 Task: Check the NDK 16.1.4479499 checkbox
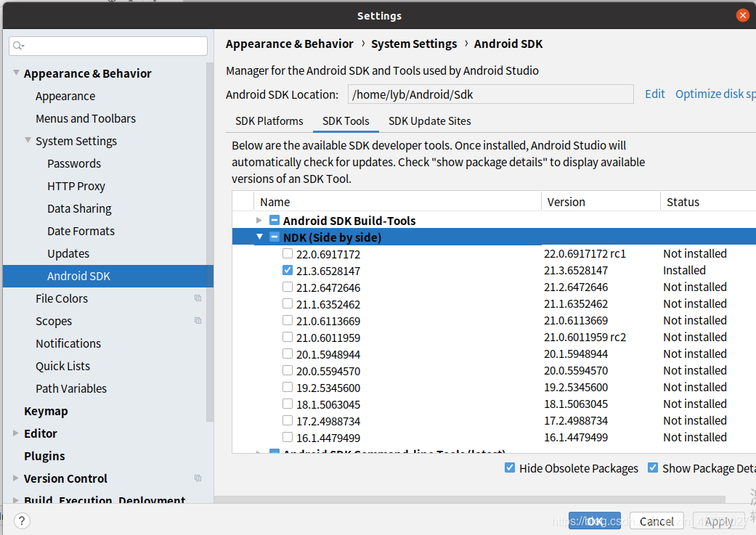(x=288, y=437)
